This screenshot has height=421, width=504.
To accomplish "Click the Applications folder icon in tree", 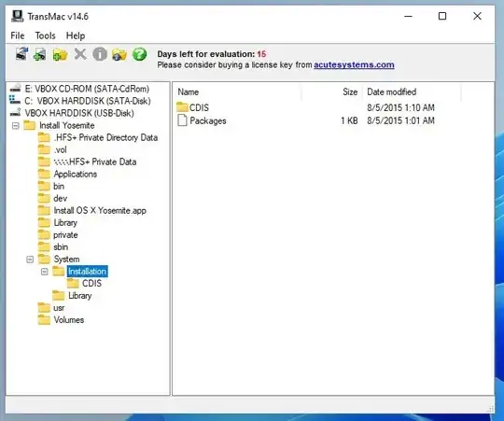I will 44,174.
